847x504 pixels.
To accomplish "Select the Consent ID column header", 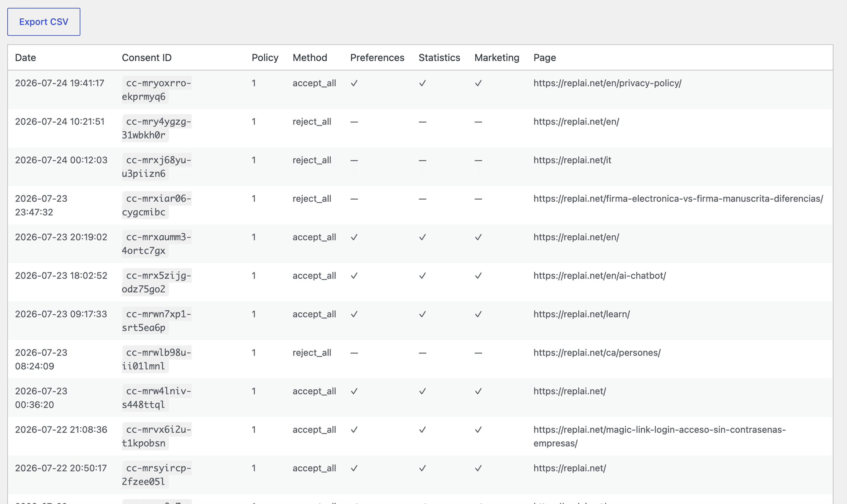I will click(x=147, y=58).
